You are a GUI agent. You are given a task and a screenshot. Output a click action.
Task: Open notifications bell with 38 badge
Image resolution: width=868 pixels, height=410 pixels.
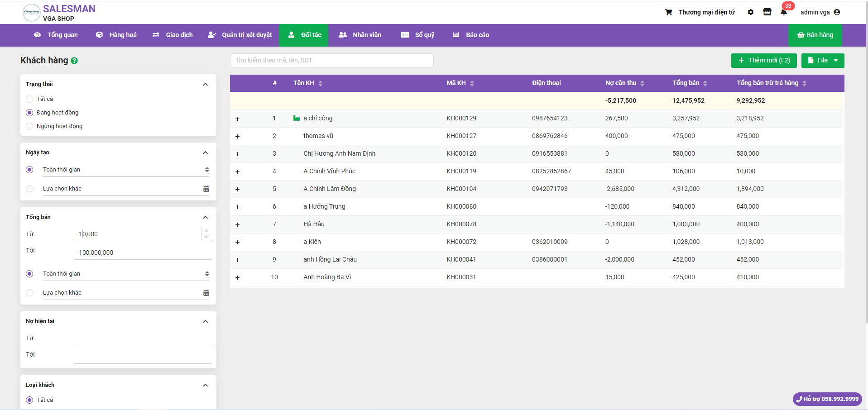(784, 12)
